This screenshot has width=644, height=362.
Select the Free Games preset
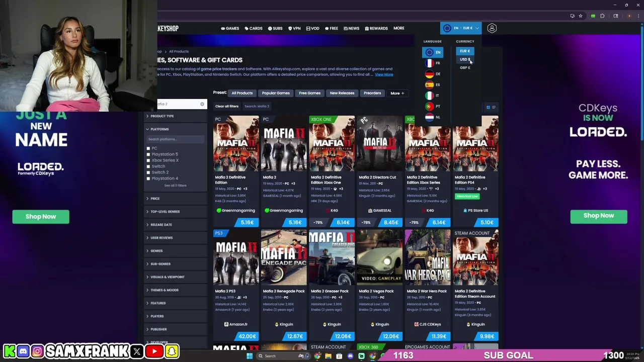[309, 93]
